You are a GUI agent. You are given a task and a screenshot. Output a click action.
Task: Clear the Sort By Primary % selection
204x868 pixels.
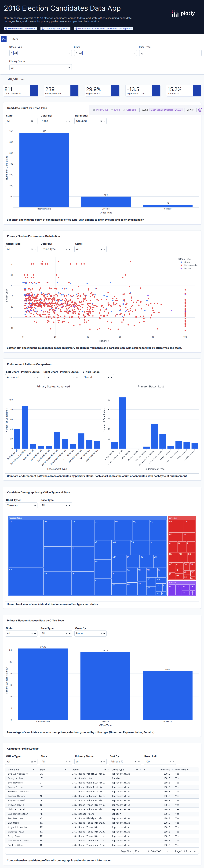136,762
